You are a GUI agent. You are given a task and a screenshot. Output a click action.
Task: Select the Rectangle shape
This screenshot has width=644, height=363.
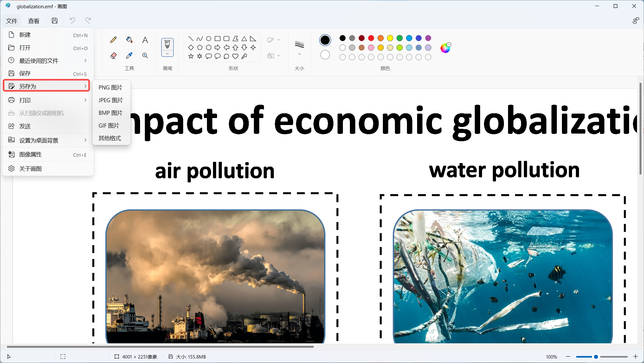217,38
